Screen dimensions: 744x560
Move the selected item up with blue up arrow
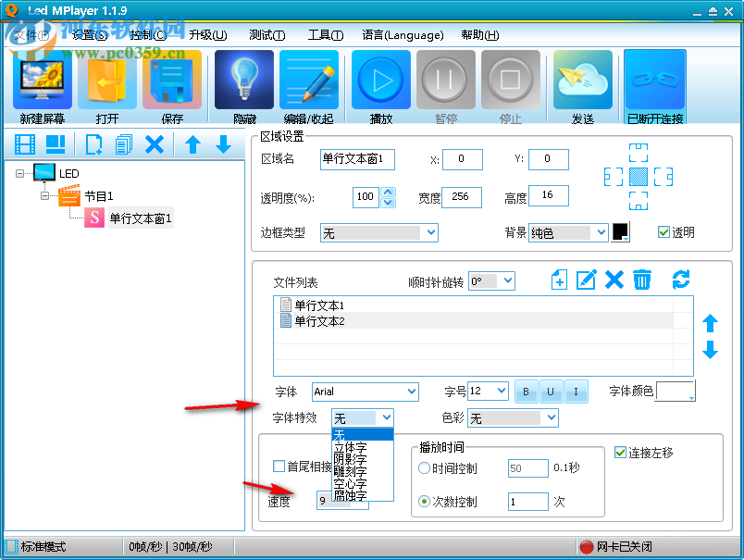click(x=711, y=324)
